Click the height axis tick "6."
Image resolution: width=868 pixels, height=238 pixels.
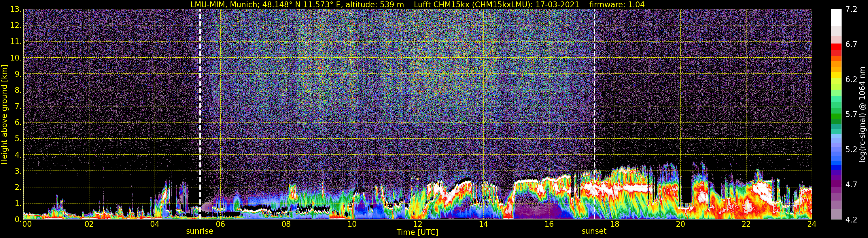click(18, 122)
